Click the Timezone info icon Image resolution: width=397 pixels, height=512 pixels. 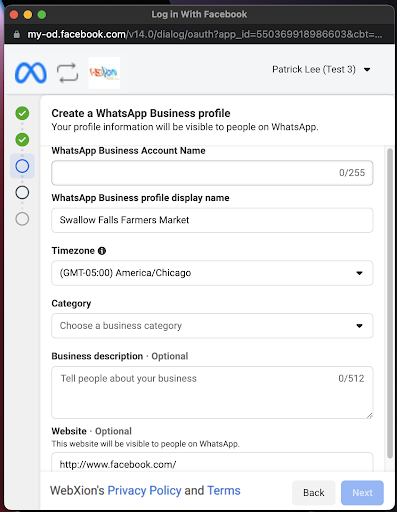tap(102, 251)
